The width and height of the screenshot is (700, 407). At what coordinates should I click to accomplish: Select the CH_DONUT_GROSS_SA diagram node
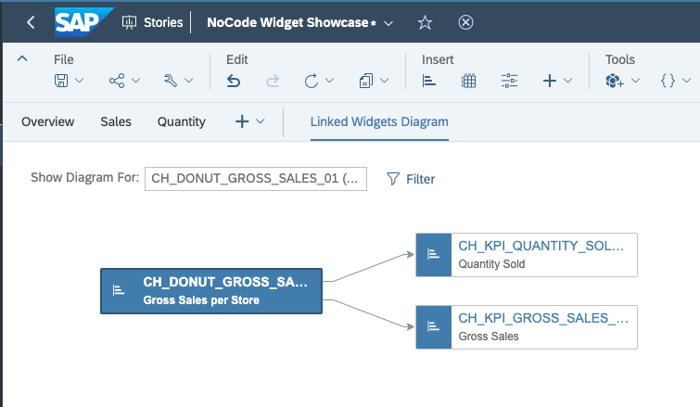pyautogui.click(x=211, y=291)
